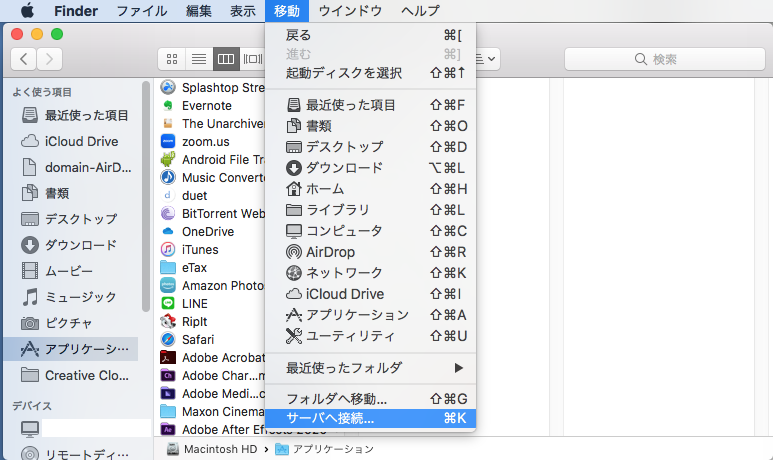Choose ネットワーク in the 移動 menu

[x=370, y=273]
